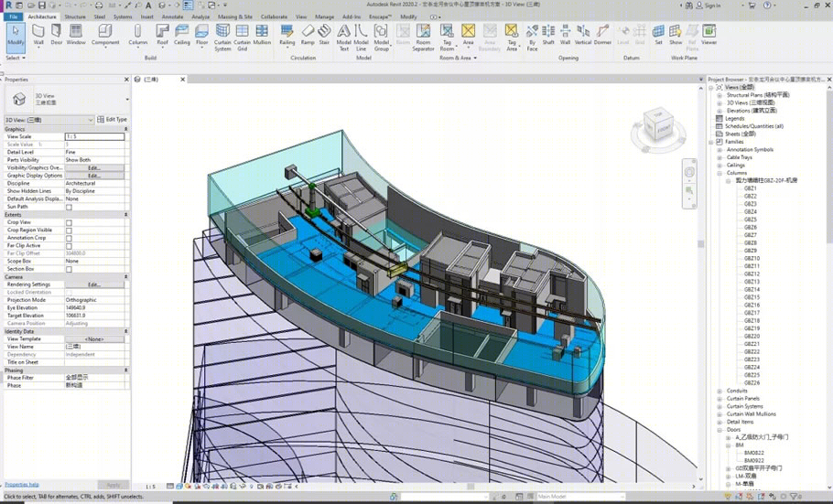833x504 pixels.
Task: Click the Edit Type button
Action: tap(112, 120)
